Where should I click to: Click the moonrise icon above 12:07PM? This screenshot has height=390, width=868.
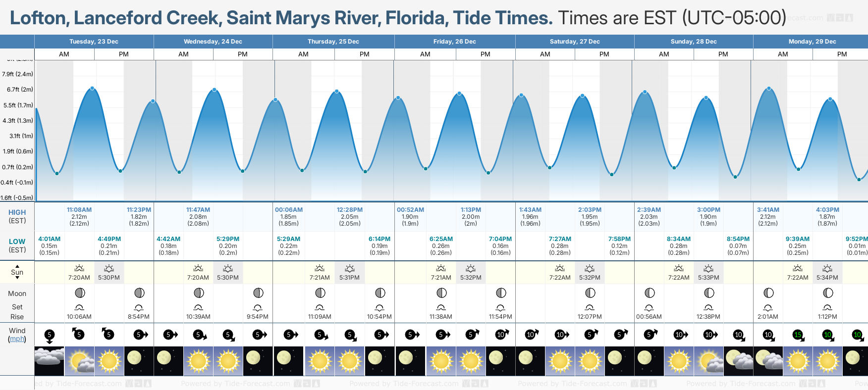coord(590,307)
